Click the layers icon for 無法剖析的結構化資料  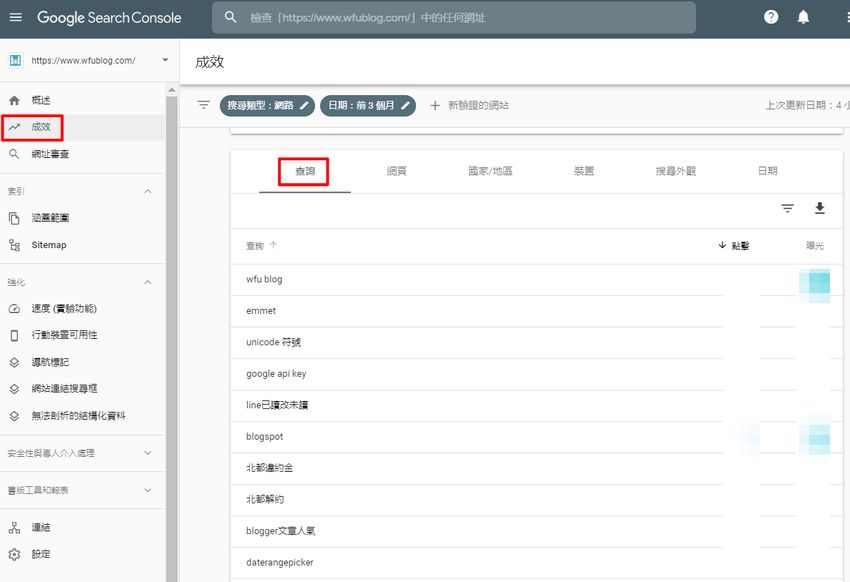15,416
